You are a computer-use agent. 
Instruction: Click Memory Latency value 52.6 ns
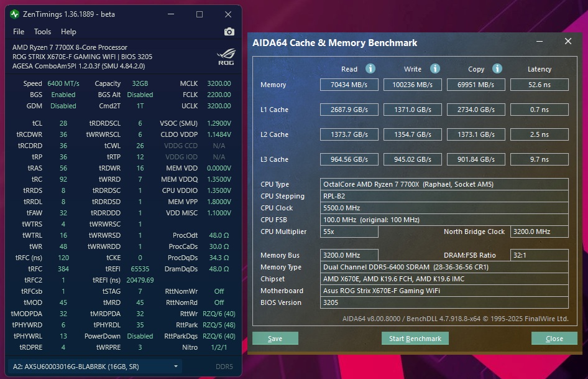tap(540, 85)
